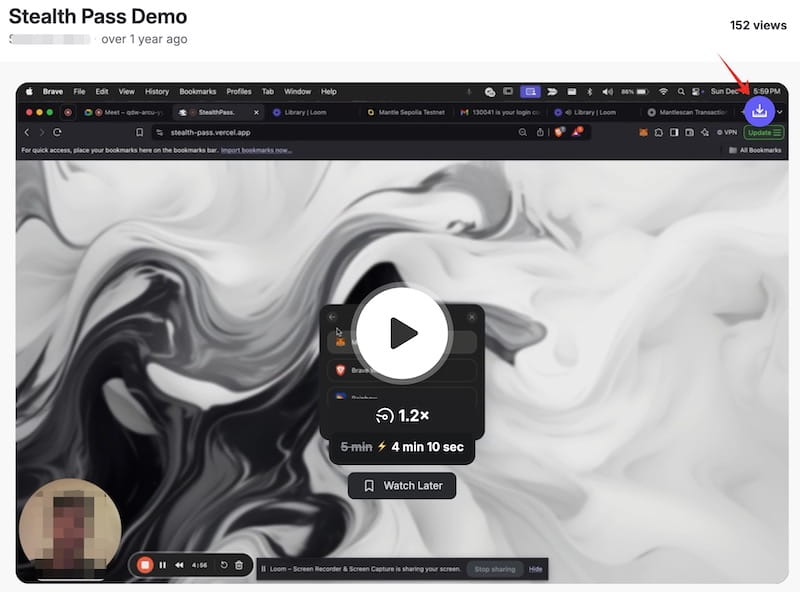Open the Apple menu

tap(29, 91)
